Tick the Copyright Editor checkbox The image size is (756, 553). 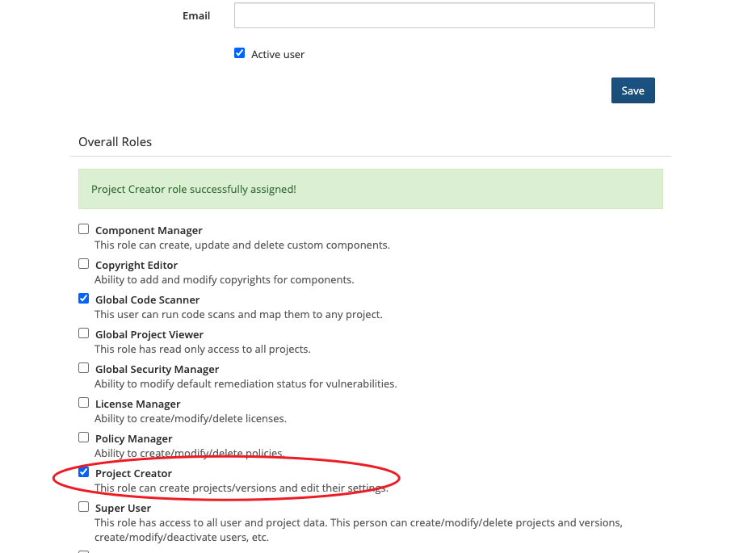[83, 264]
